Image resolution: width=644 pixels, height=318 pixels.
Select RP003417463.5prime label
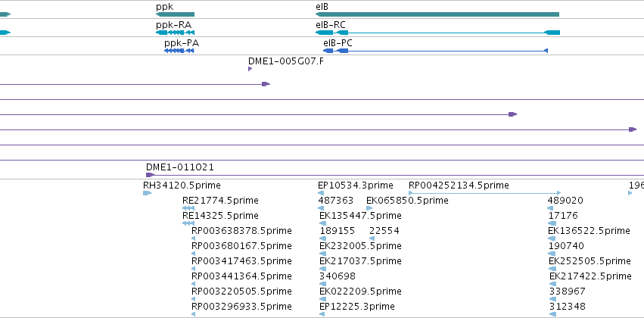[x=241, y=261]
